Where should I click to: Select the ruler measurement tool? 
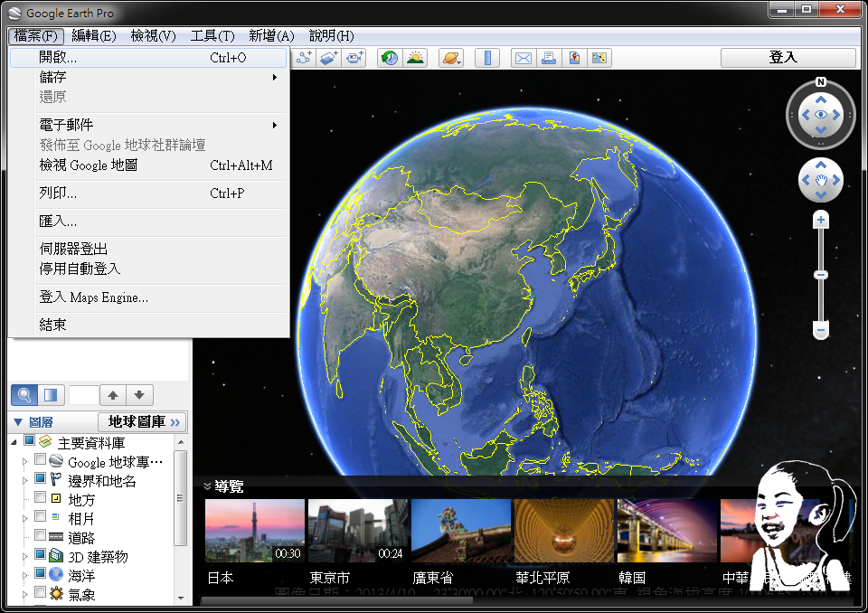click(487, 58)
